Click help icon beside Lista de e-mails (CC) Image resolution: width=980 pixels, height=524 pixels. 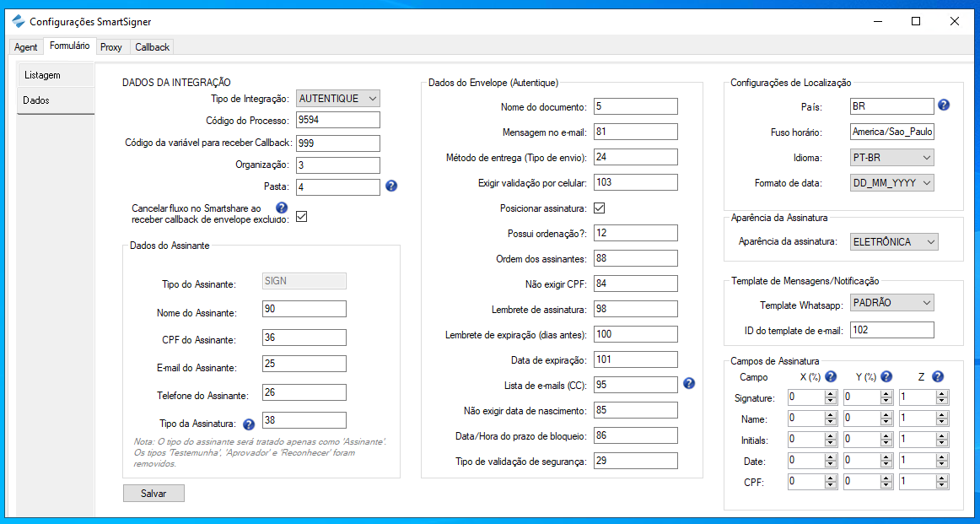[x=689, y=383]
